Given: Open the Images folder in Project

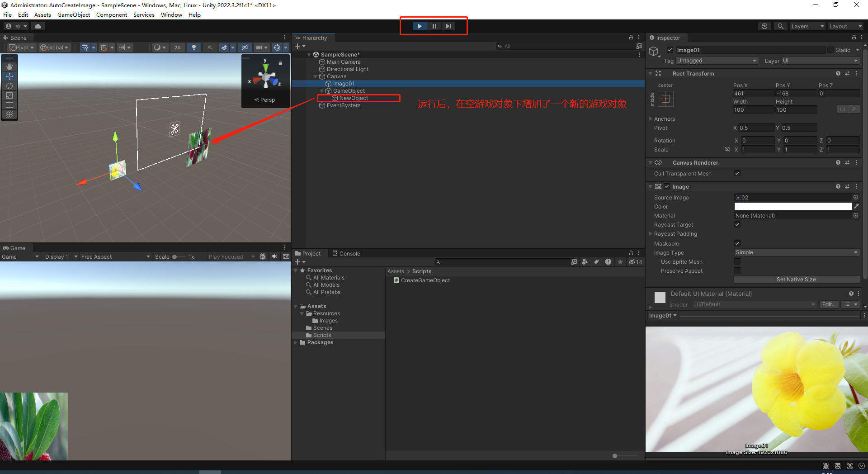Looking at the screenshot, I should [329, 321].
